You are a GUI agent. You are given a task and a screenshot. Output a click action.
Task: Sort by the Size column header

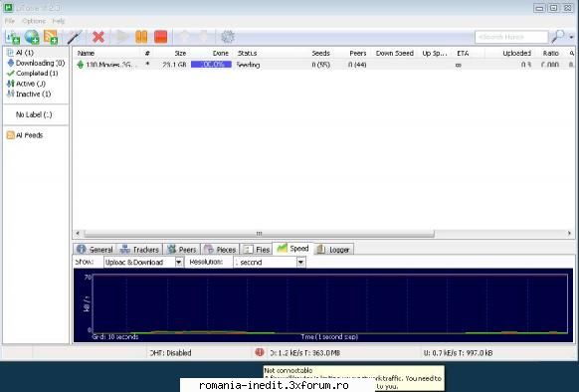point(180,53)
